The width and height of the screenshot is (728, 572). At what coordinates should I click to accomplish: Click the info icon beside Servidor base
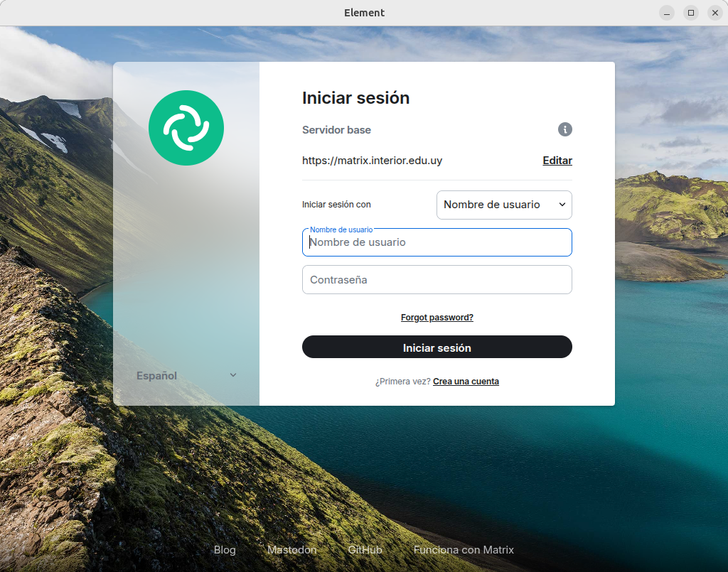564,129
